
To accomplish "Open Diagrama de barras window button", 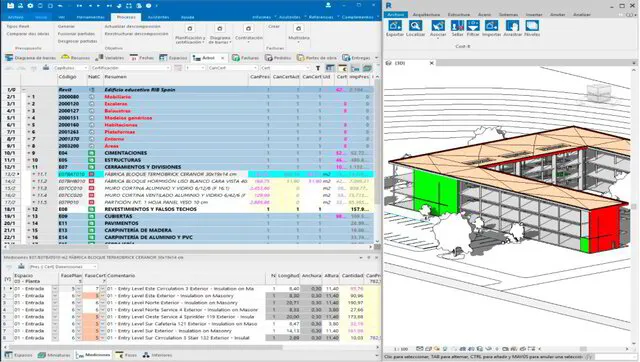I will [30, 58].
